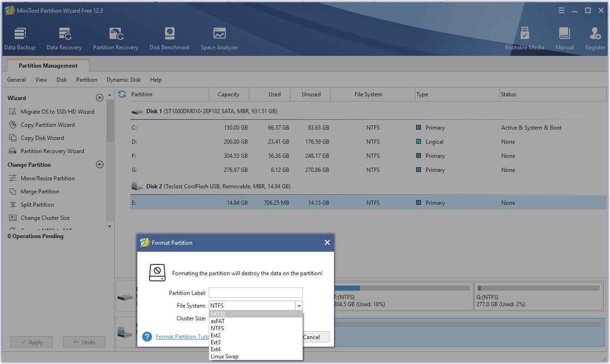This screenshot has height=364, width=610.
Task: Select Ext2 from the file system list
Action: [256, 335]
